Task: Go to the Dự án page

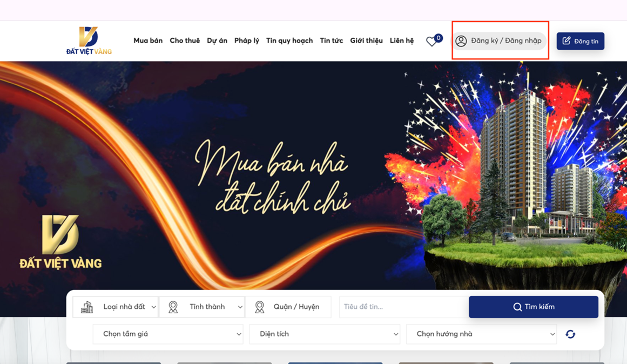Action: pyautogui.click(x=217, y=41)
